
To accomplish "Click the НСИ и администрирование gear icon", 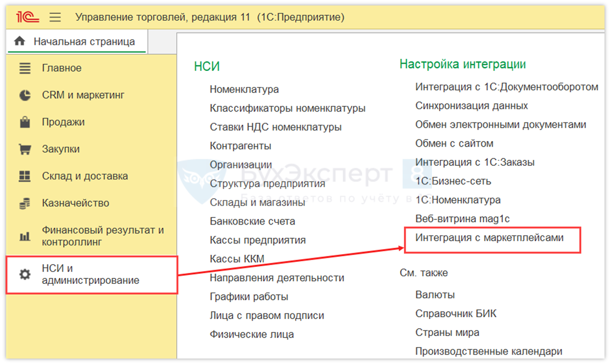I will coord(25,275).
